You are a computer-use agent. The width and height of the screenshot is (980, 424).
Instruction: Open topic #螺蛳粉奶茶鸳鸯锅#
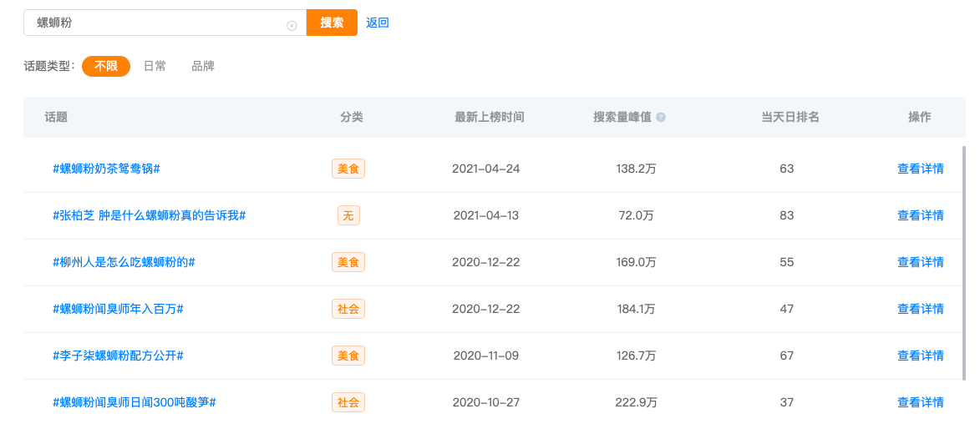[x=106, y=169]
